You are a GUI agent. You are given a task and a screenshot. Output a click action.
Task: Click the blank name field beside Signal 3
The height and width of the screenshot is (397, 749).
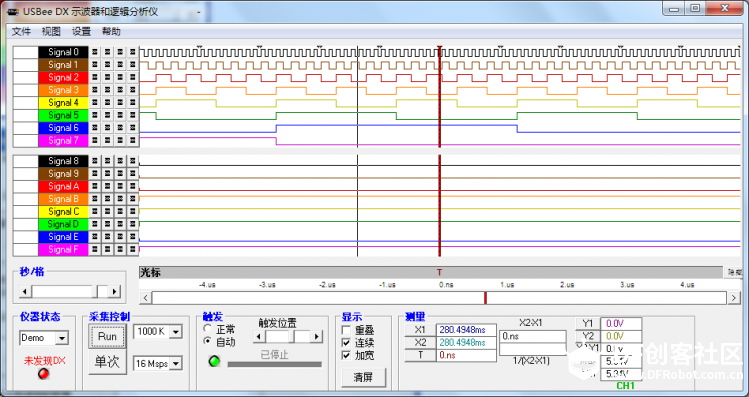[x=26, y=90]
